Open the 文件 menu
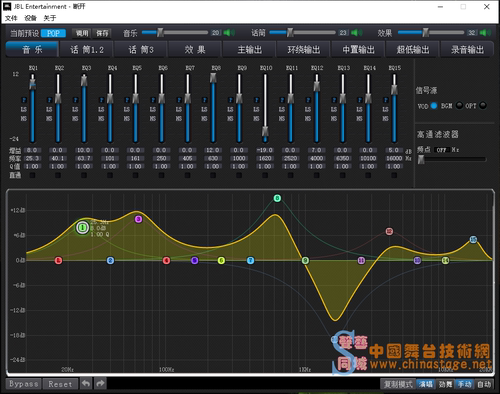Image resolution: width=500 pixels, height=394 pixels. 11,18
